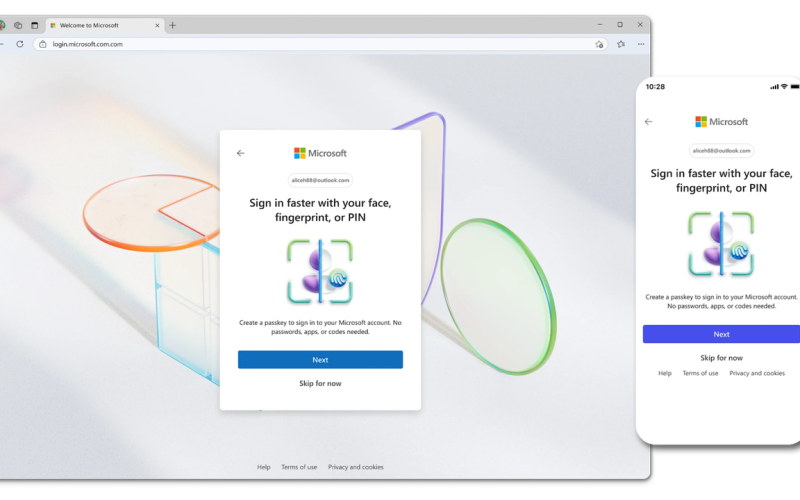Open browser settings three-dot menu
Screen dimensions: 800x500
coord(641,44)
